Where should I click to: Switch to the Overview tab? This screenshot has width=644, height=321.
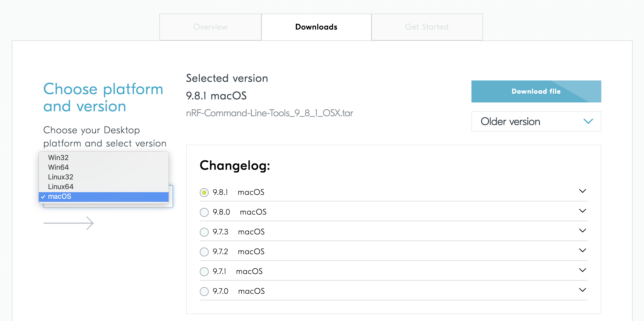coord(210,27)
